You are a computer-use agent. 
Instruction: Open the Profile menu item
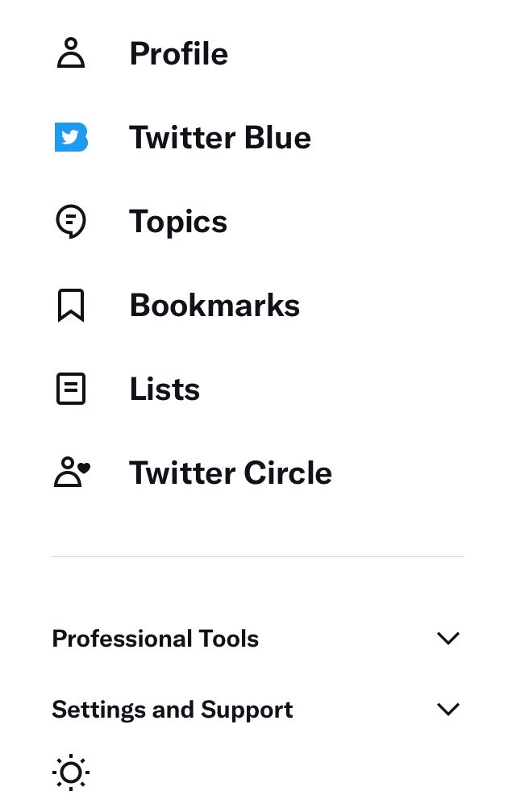[x=179, y=53]
